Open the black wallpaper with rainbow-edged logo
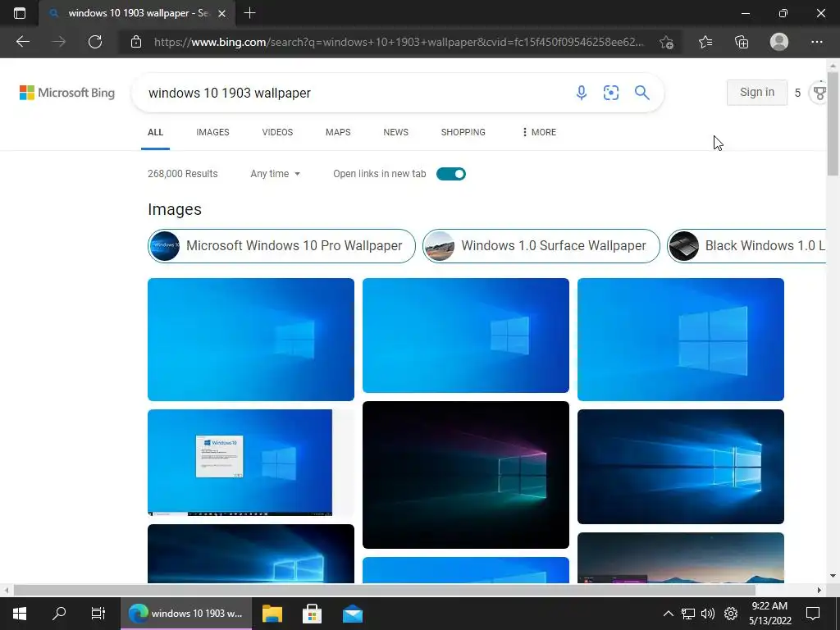The height and width of the screenshot is (630, 840). pos(466,475)
